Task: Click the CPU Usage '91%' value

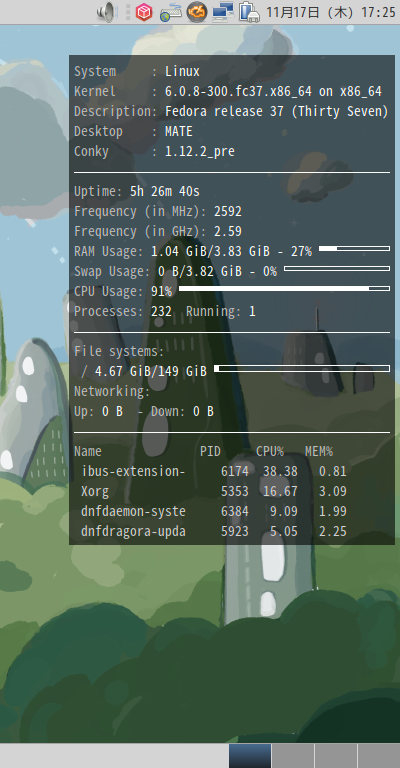Action: [161, 291]
